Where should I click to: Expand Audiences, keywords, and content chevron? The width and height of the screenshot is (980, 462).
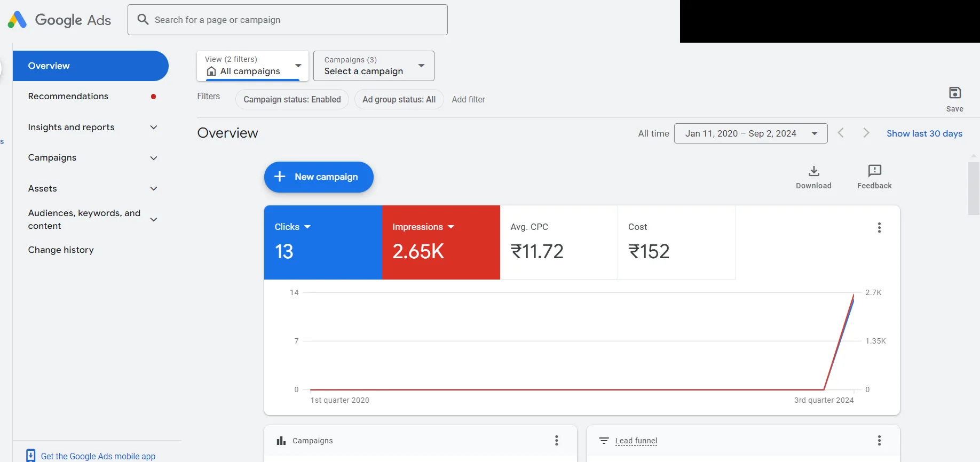coord(154,219)
